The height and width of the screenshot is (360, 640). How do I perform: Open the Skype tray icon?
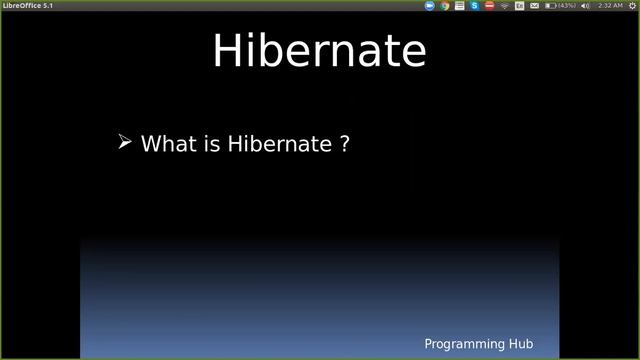point(474,6)
